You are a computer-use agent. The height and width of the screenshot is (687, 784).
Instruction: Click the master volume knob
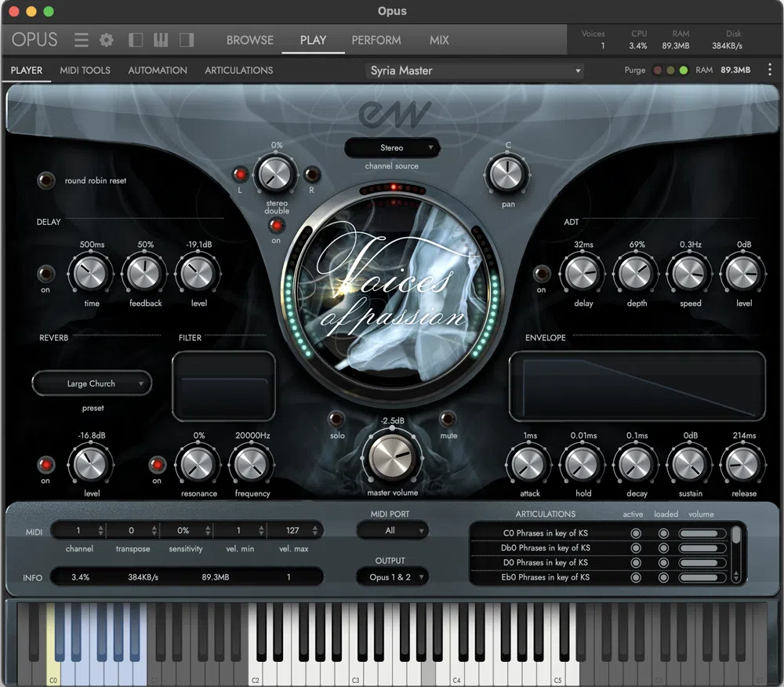pyautogui.click(x=393, y=456)
